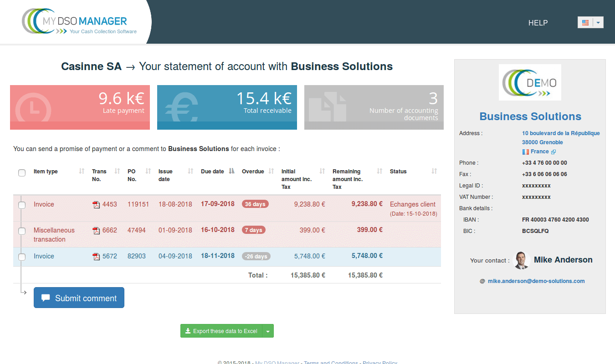
Task: Click the -26 days overdue badge
Action: click(x=256, y=256)
